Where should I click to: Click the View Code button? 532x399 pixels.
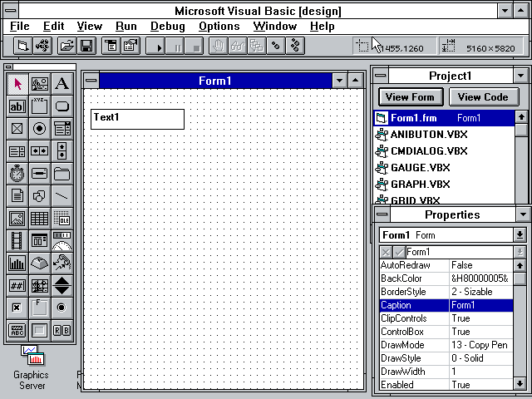pos(483,97)
